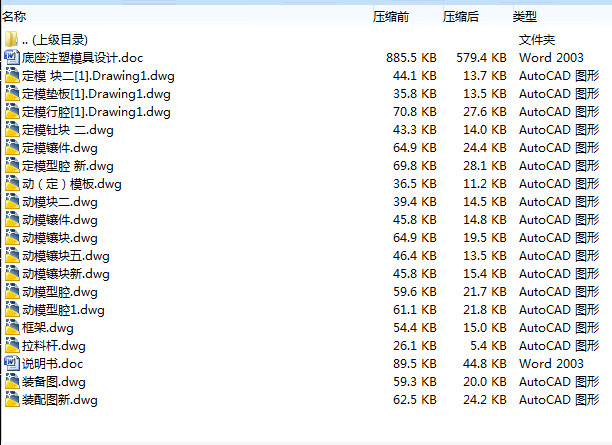Viewport: 612px width, 445px height.
Task: Click the 类型 column header
Action: (x=525, y=17)
